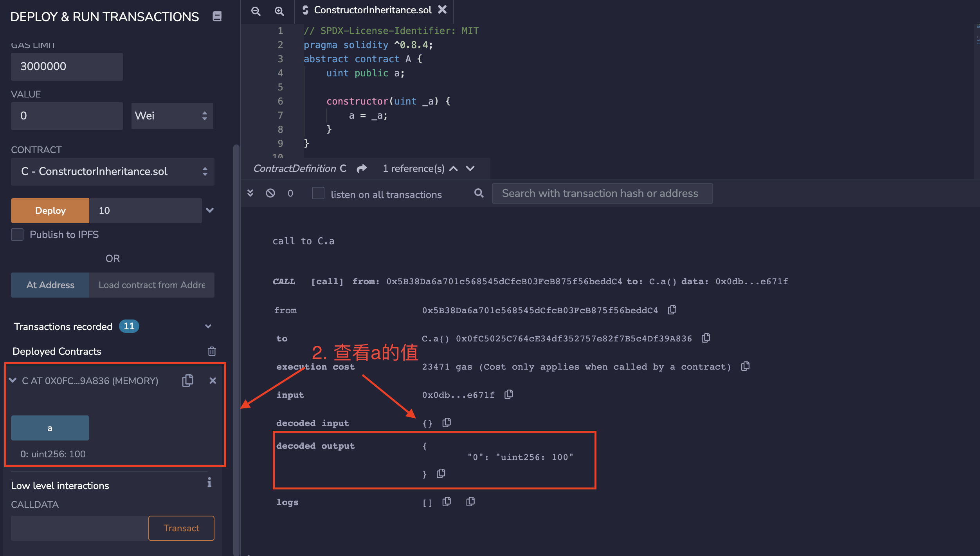This screenshot has width=980, height=556.
Task: Open the Wei unit dropdown
Action: coord(172,116)
